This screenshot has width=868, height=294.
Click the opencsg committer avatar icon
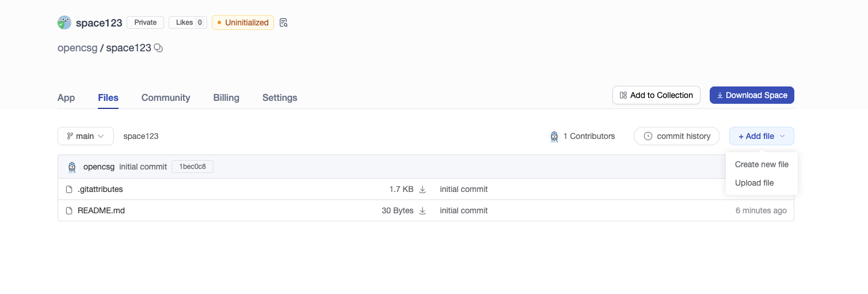click(72, 167)
